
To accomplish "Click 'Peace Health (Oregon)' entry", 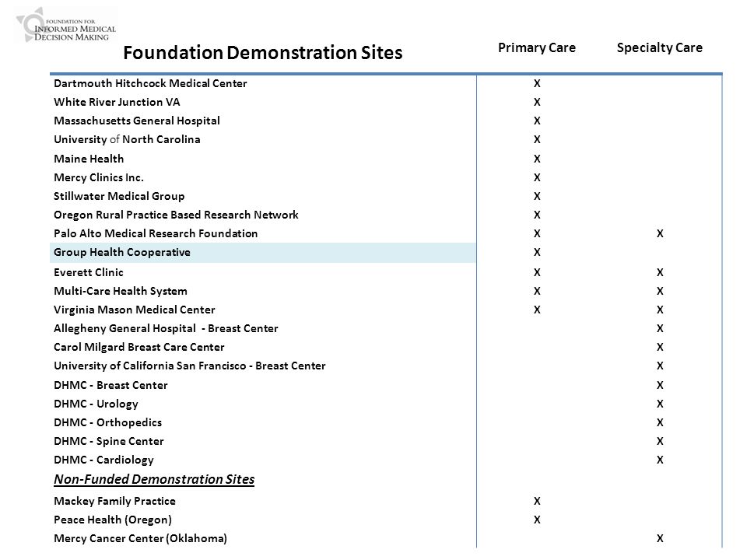I will (x=112, y=520).
